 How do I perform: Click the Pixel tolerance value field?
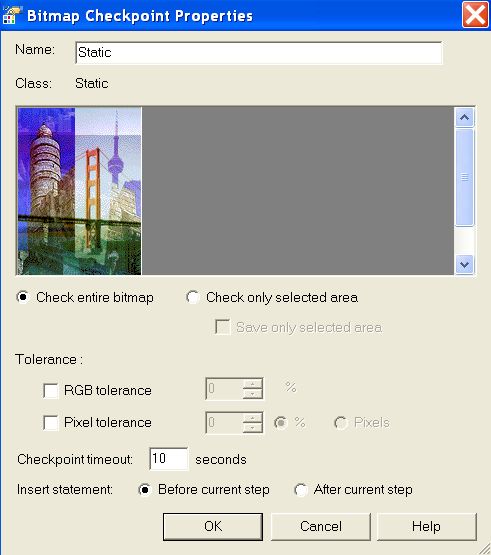pos(224,422)
